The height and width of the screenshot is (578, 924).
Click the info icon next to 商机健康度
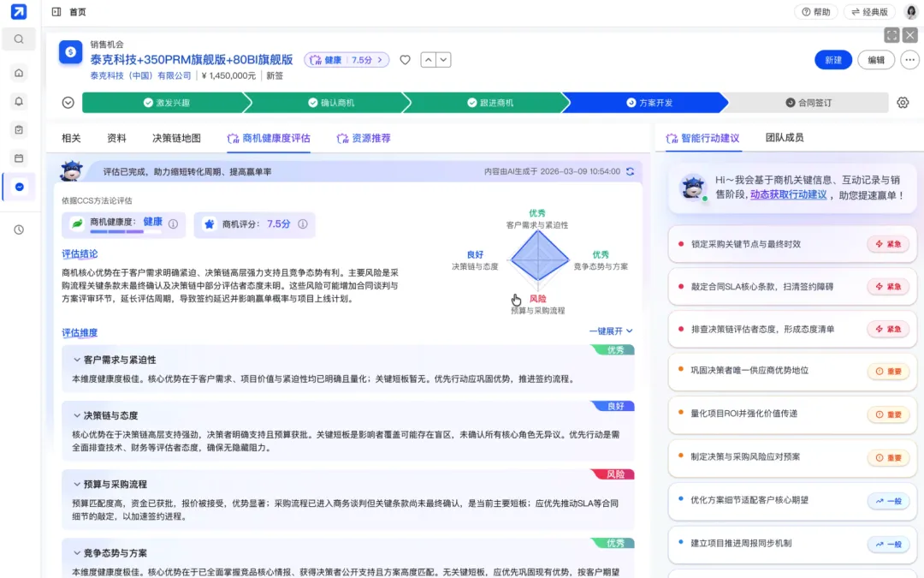pyautogui.click(x=173, y=223)
